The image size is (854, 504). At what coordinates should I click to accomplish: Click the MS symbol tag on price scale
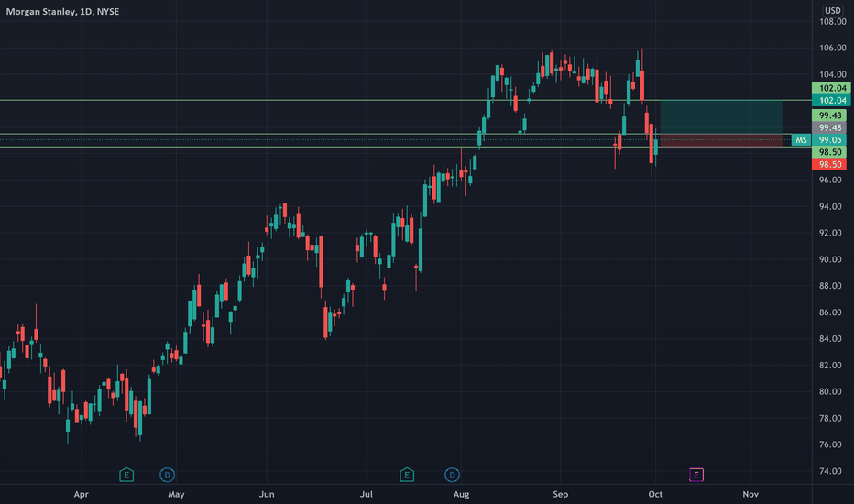801,140
